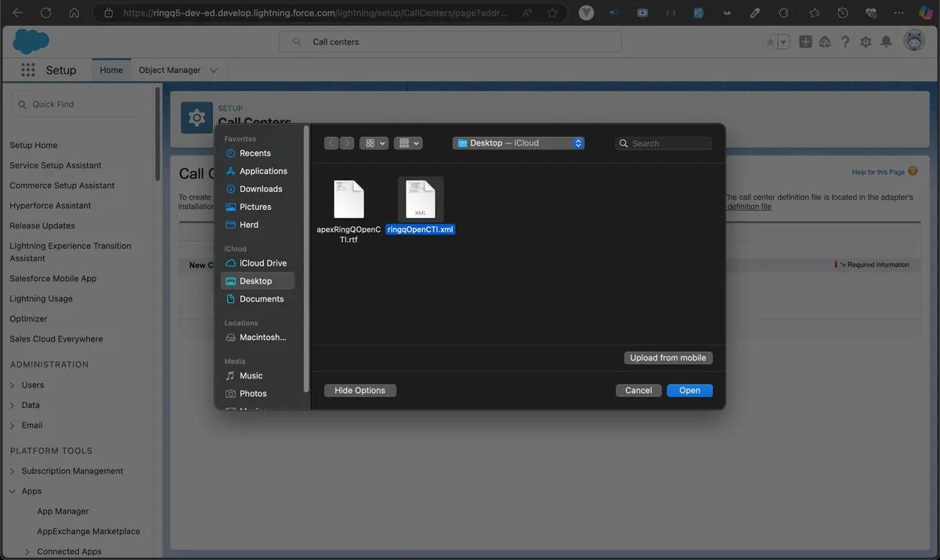940x560 pixels.
Task: Open Salesforce App Launcher dots
Action: (x=28, y=70)
